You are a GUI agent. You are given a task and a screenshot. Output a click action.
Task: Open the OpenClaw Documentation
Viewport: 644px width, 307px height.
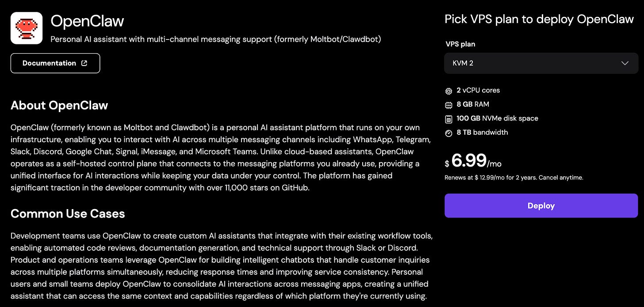coord(55,63)
